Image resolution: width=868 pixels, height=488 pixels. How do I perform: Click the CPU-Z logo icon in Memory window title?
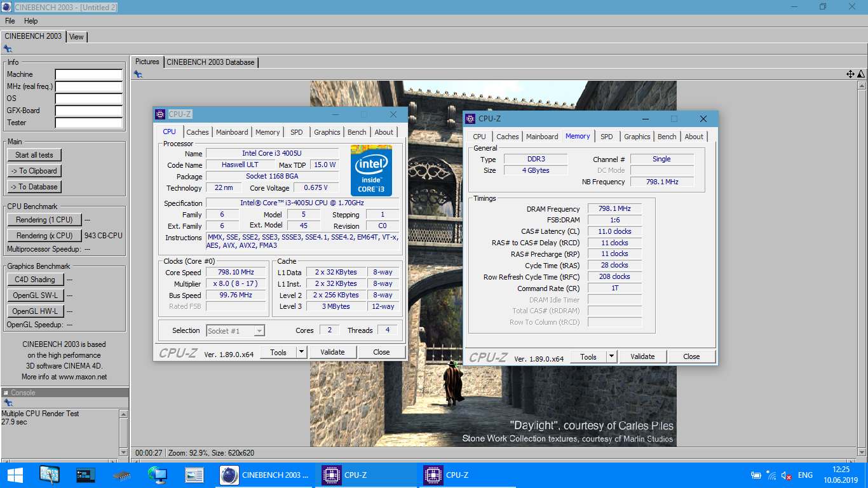pos(470,119)
